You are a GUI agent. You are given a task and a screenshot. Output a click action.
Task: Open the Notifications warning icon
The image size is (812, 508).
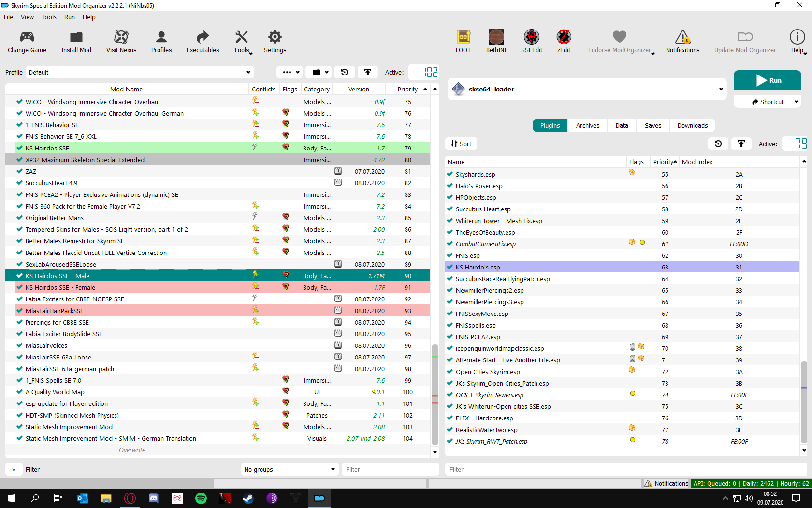[x=682, y=42]
